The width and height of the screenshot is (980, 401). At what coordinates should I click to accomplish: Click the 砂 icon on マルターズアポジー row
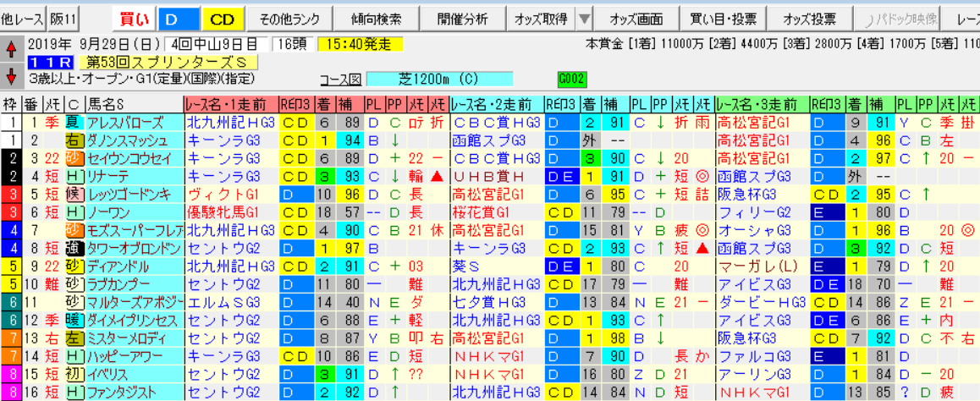click(73, 302)
